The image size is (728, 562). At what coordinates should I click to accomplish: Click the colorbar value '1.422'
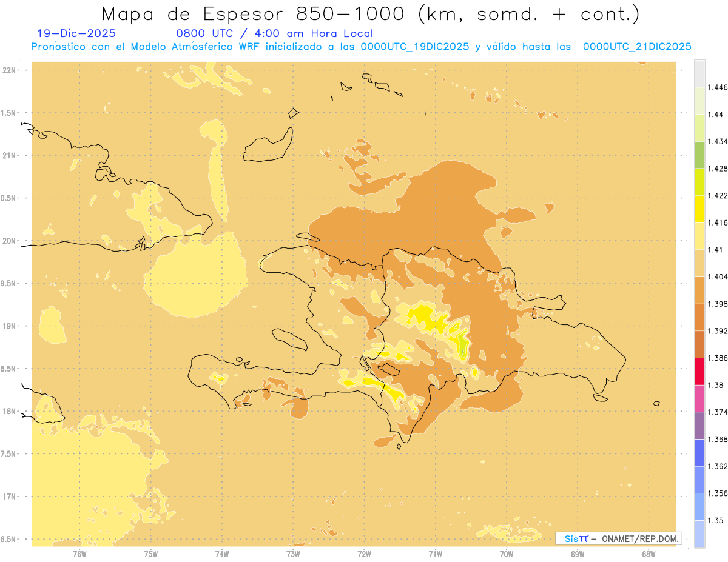click(718, 195)
